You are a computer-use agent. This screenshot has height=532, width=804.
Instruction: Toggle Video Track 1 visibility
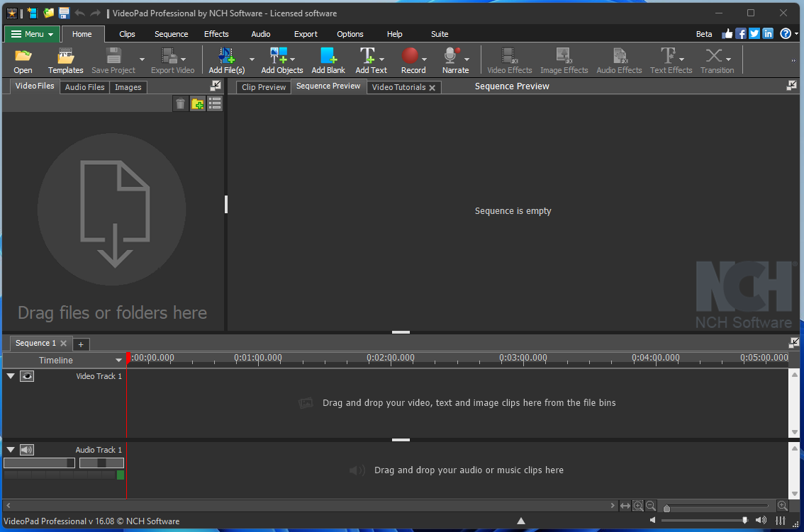coord(26,376)
